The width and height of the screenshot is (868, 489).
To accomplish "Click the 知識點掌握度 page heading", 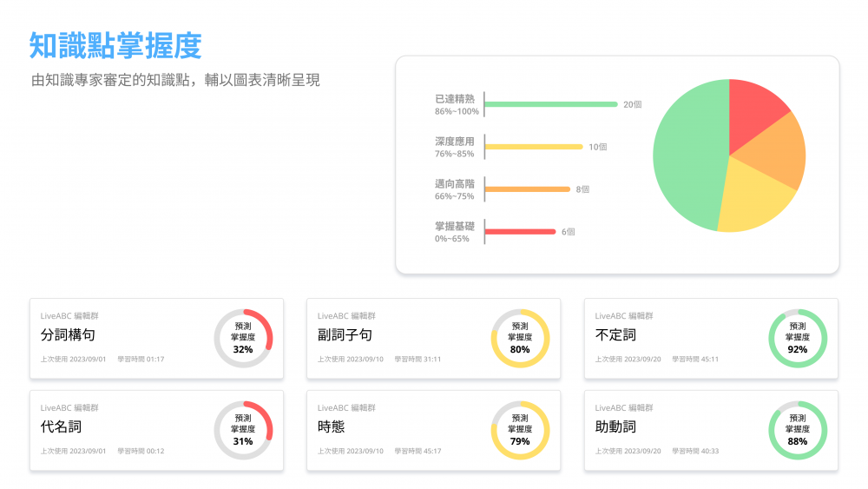I will tap(115, 45).
